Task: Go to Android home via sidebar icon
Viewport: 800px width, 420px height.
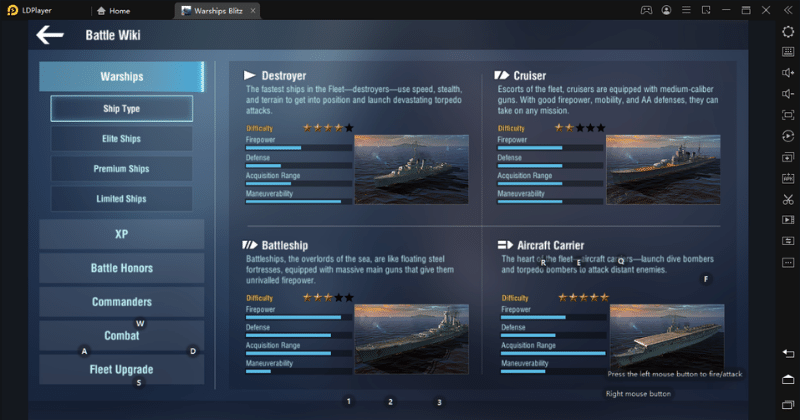Action: click(x=788, y=379)
